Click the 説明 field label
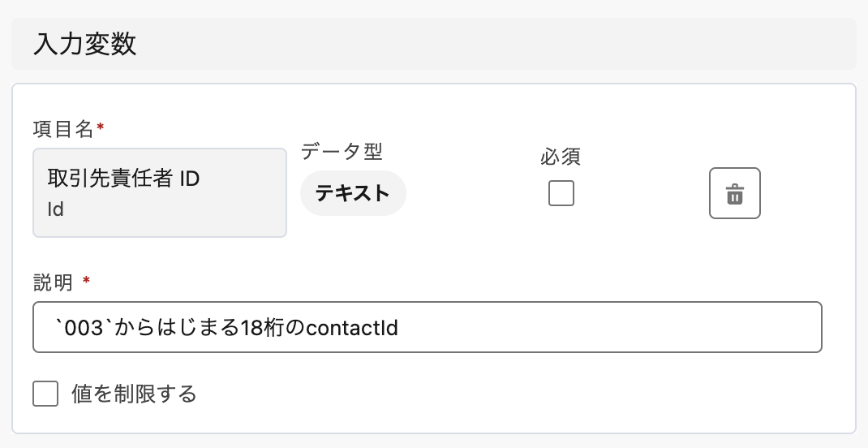This screenshot has width=868, height=448. (53, 282)
